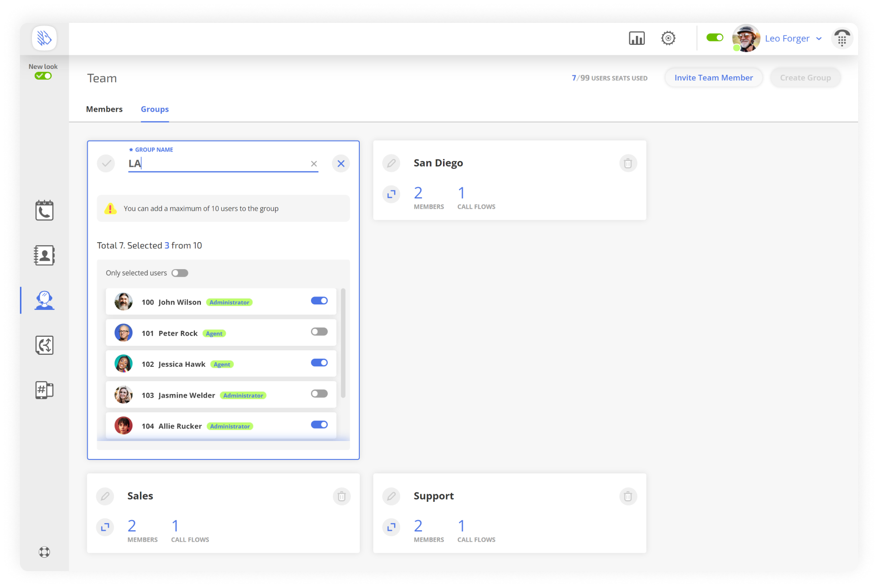Open settings via the gear icon

pos(668,38)
